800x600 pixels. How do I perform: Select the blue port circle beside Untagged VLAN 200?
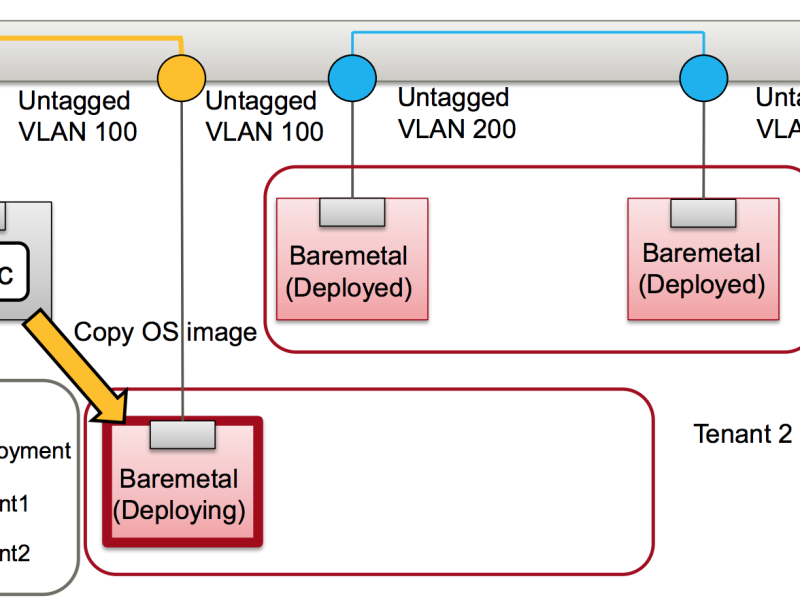[352, 78]
